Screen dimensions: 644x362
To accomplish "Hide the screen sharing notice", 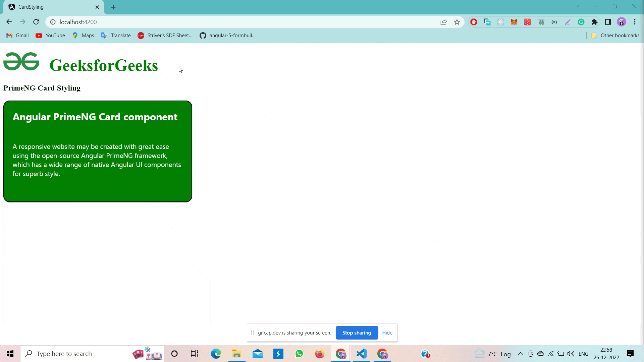I will click(387, 333).
